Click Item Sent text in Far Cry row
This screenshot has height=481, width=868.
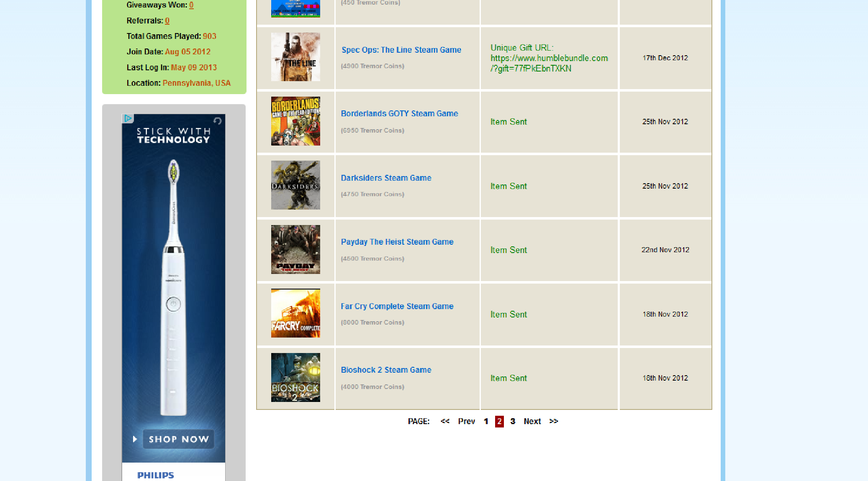(508, 315)
